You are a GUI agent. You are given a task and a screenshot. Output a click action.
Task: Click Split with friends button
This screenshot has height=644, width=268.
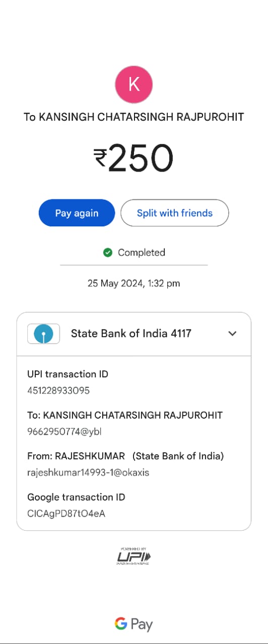[x=175, y=213]
